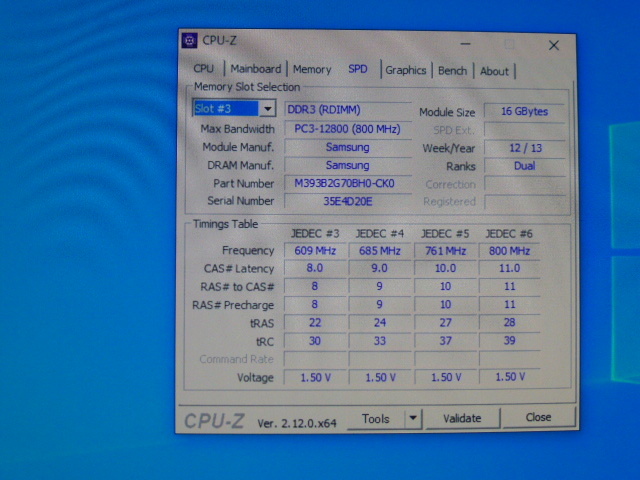
Task: Open the About tab
Action: pyautogui.click(x=494, y=71)
